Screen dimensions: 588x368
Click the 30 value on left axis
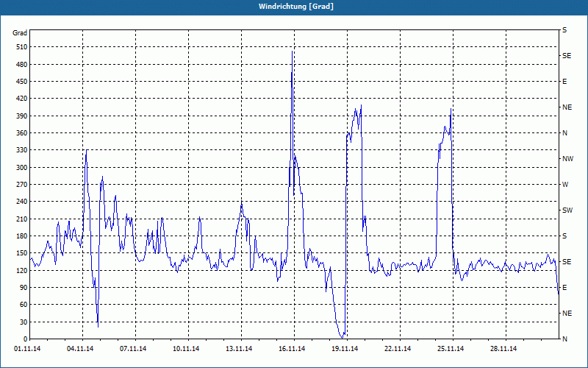[24, 322]
